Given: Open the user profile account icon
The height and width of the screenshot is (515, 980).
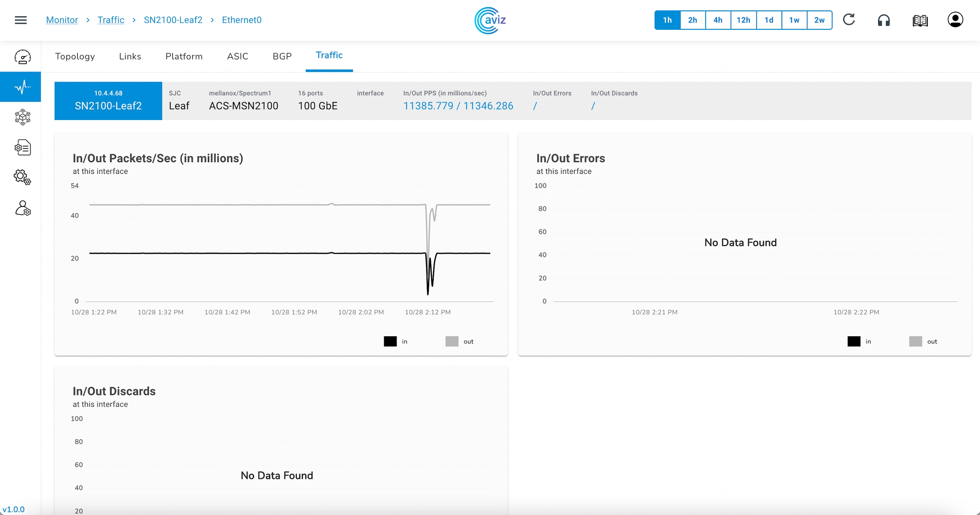Looking at the screenshot, I should (x=955, y=20).
